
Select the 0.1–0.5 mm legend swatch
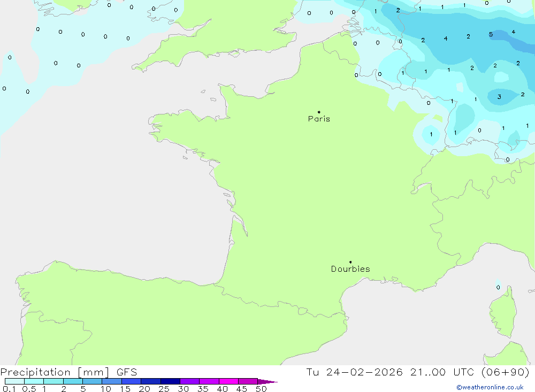[14, 381]
